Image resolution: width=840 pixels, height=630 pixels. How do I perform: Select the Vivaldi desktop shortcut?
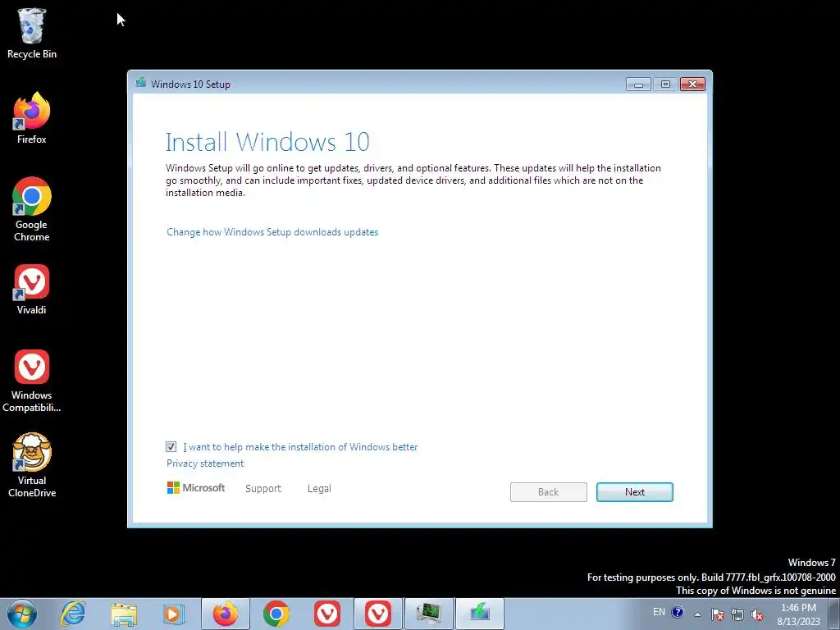point(32,290)
